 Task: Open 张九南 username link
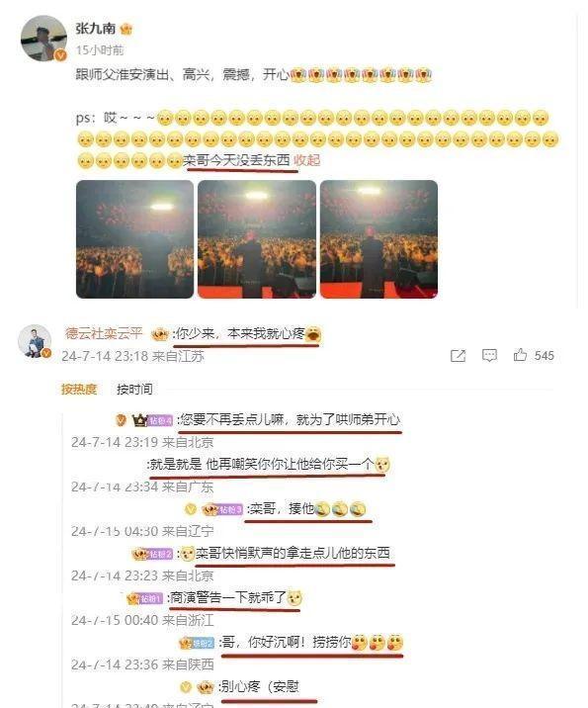(x=96, y=29)
